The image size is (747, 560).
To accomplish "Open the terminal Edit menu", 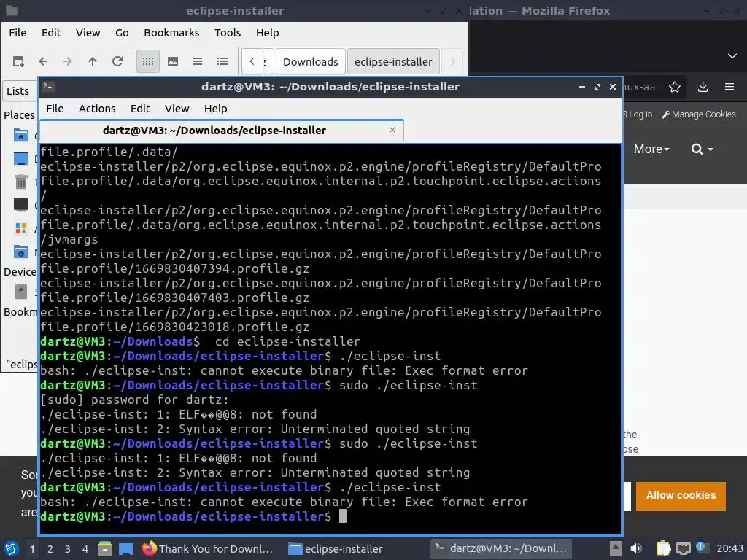I will [x=140, y=109].
